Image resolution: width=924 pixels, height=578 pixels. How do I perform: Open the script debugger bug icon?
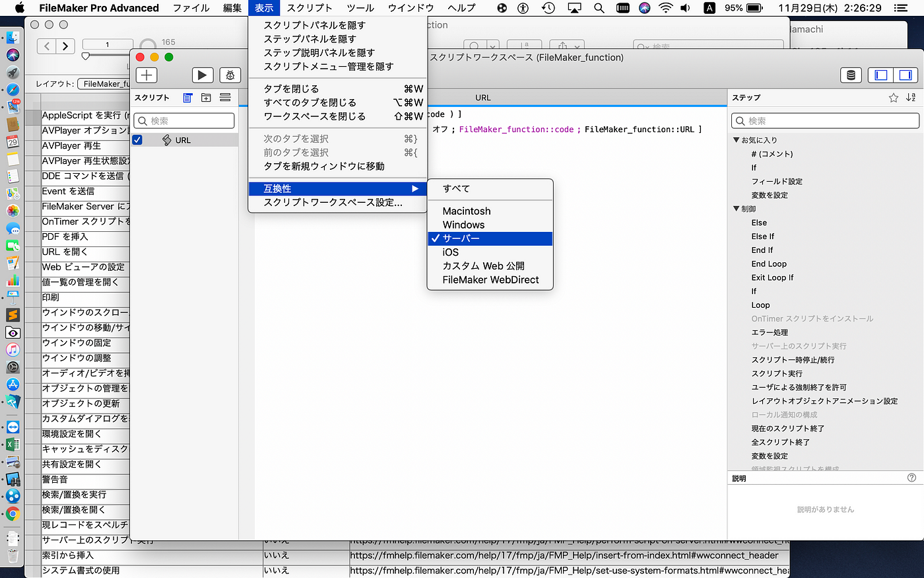(x=230, y=75)
